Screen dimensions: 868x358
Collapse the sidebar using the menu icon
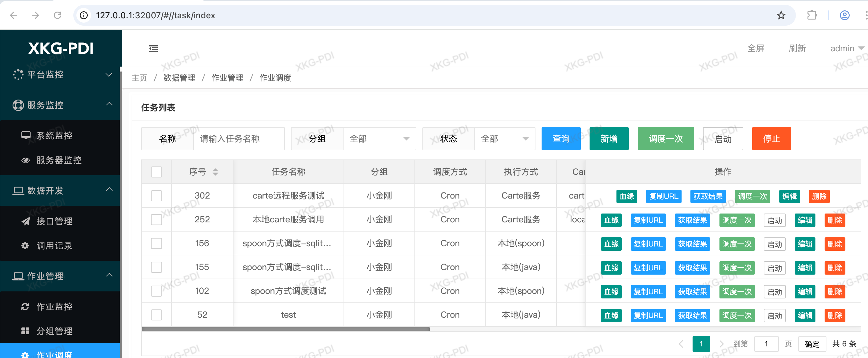(153, 49)
